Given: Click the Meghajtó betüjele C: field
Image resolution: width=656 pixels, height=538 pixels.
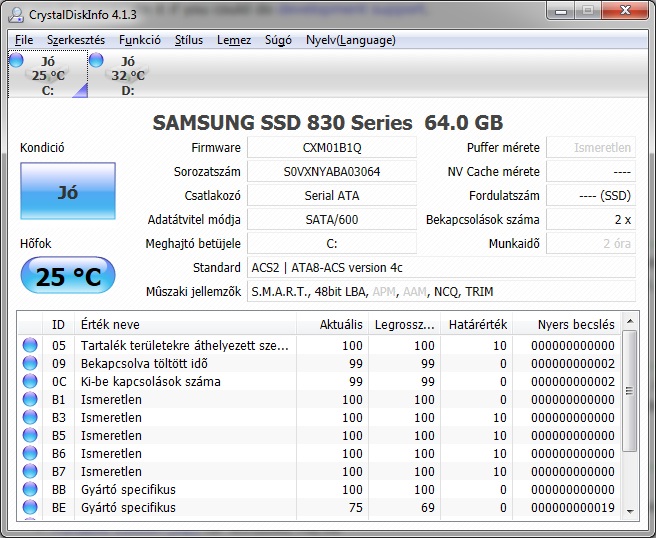Looking at the screenshot, I should [x=332, y=243].
